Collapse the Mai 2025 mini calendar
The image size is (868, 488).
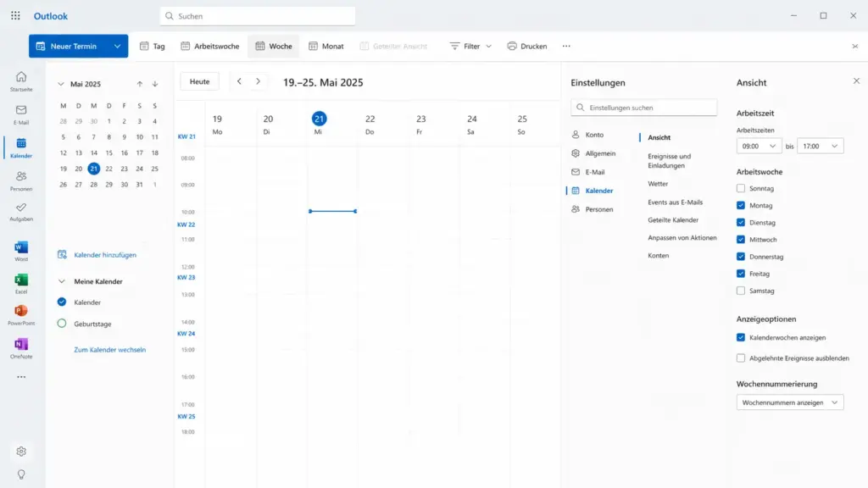tap(61, 84)
